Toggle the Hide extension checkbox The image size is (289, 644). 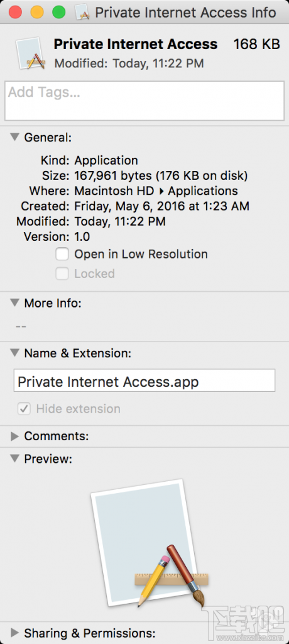pos(24,409)
